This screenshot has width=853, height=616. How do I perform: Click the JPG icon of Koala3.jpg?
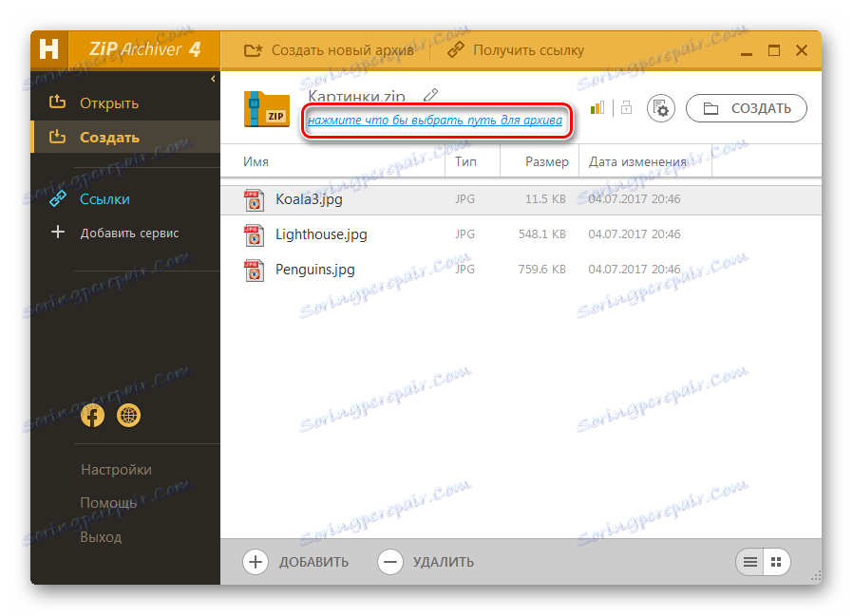tap(254, 199)
